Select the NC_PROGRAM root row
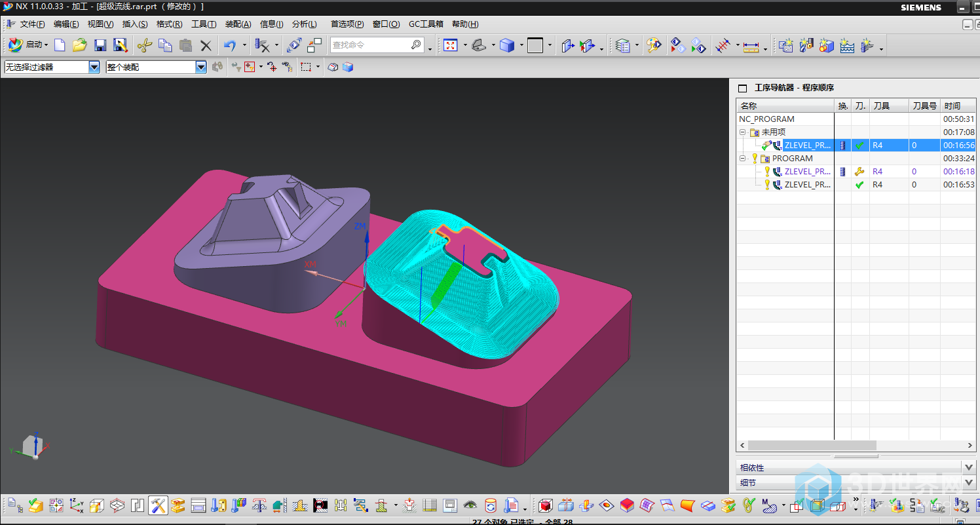Image resolution: width=980 pixels, height=525 pixels. coord(856,119)
